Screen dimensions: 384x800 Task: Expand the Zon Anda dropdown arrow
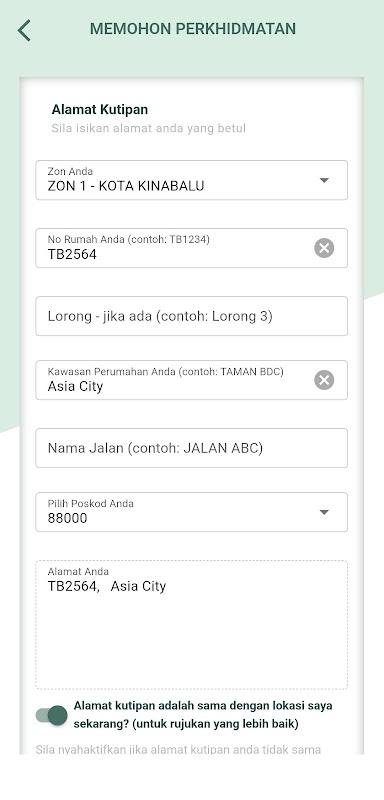(324, 180)
